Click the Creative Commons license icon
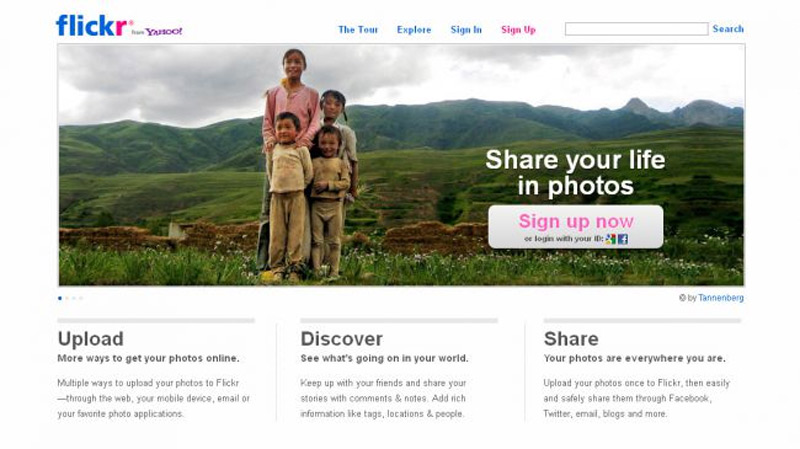The height and width of the screenshot is (449, 800). pos(682,297)
